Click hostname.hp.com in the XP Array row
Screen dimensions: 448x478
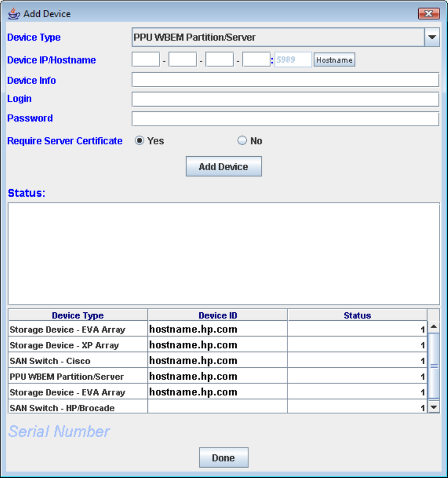pyautogui.click(x=193, y=345)
